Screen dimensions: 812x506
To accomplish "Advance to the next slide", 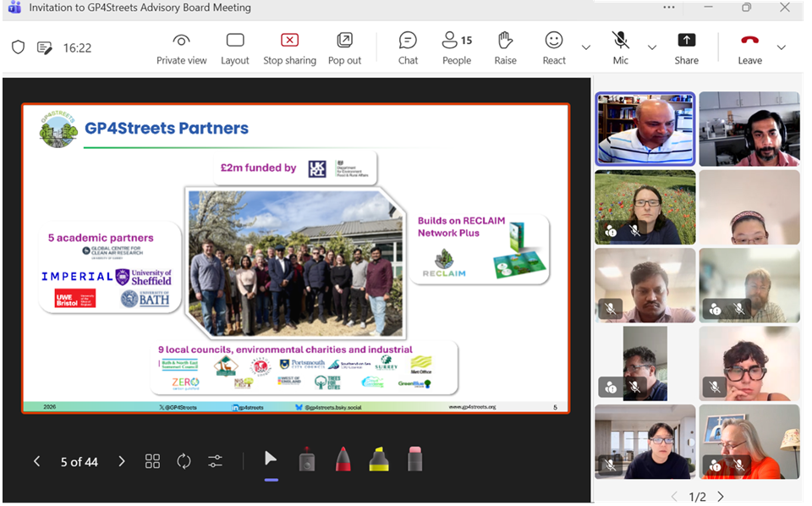I will 122,461.
